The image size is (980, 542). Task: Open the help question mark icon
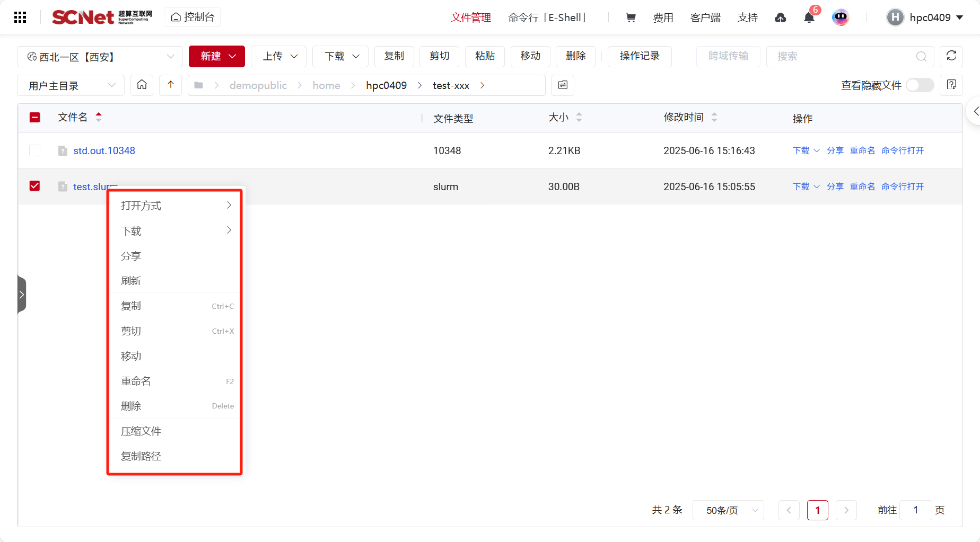pos(951,85)
